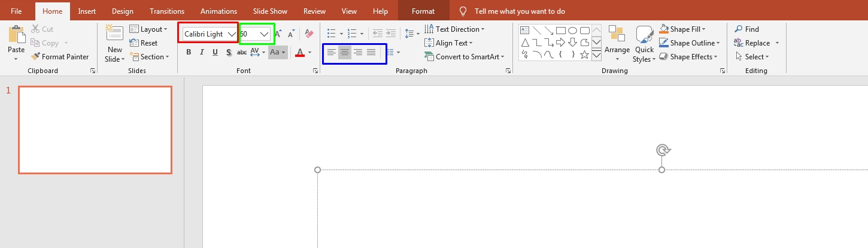868x248 pixels.
Task: Open the Text Direction dropdown
Action: 454,29
